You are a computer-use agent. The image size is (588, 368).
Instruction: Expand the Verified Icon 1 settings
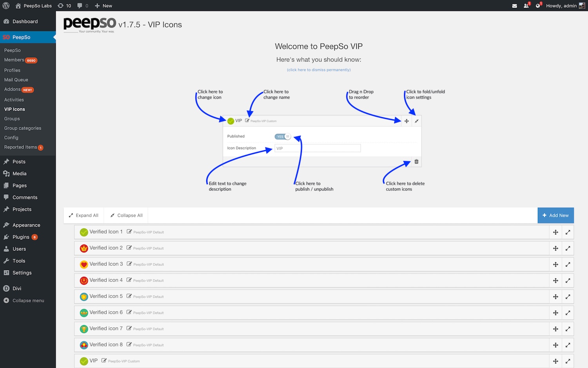[568, 232]
